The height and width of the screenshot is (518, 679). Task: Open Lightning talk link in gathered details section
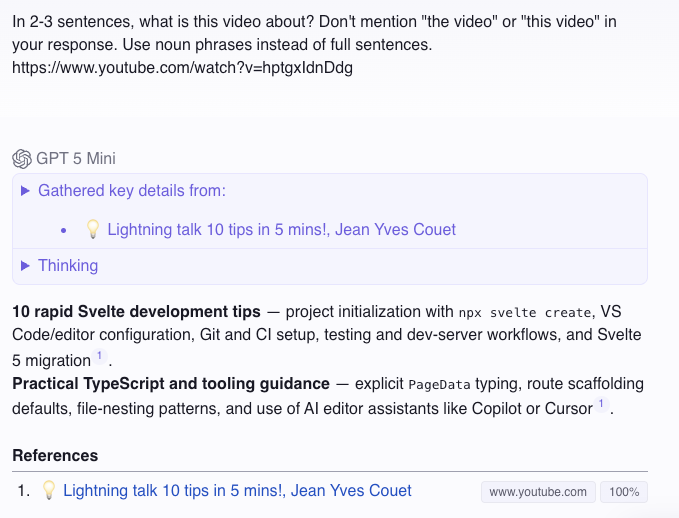[281, 229]
